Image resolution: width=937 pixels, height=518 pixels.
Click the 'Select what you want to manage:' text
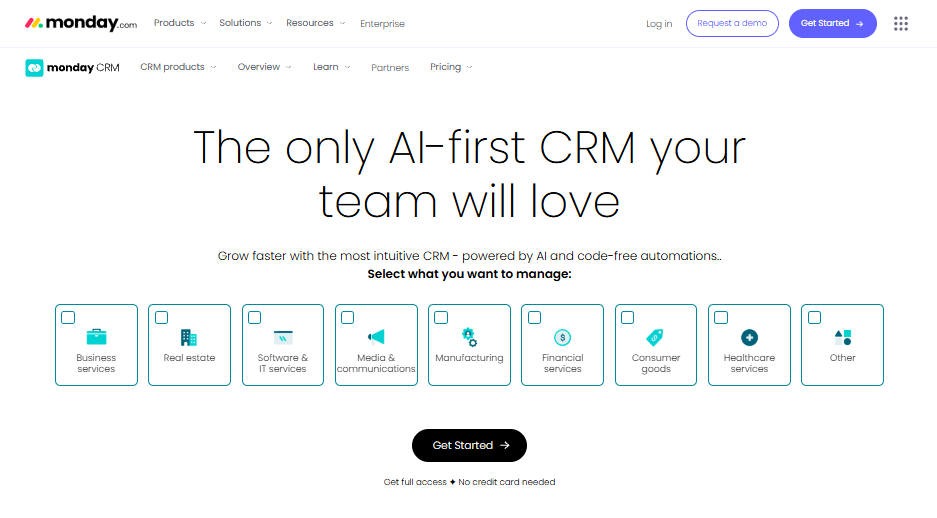click(x=469, y=274)
